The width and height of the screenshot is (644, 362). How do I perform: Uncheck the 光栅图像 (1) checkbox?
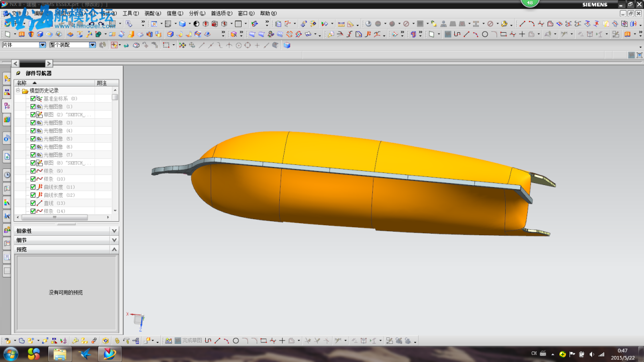coord(33,107)
